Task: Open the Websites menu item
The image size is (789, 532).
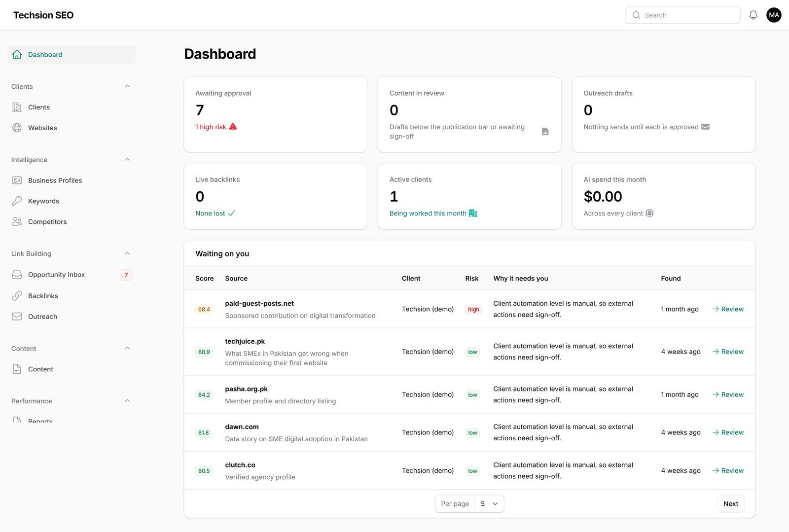Action: pos(72,128)
